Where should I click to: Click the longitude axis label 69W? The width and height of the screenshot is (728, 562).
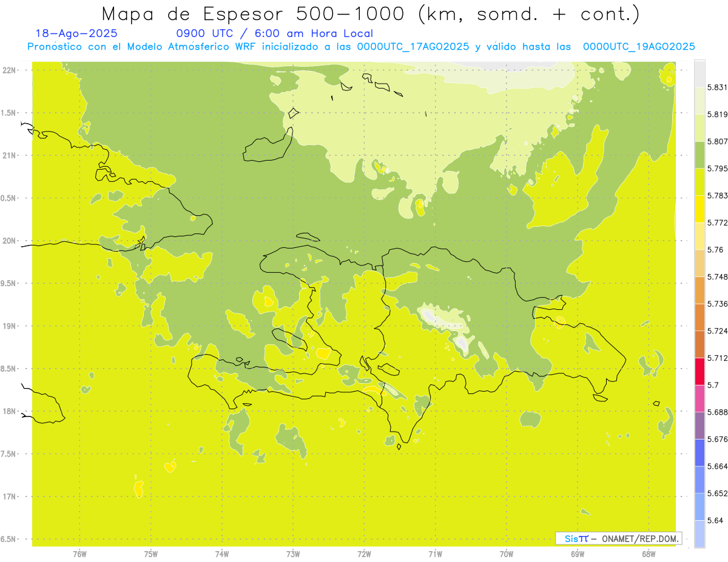(578, 554)
